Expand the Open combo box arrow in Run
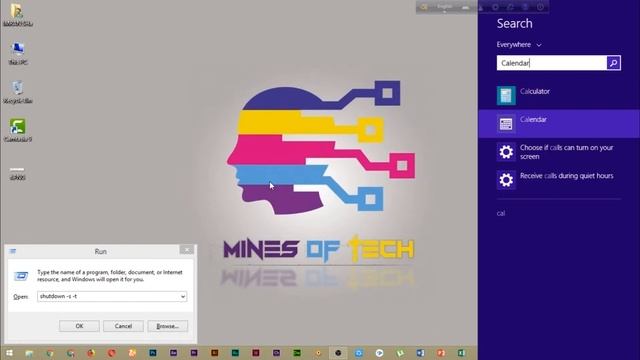Image resolution: width=640 pixels, height=360 pixels. click(183, 297)
